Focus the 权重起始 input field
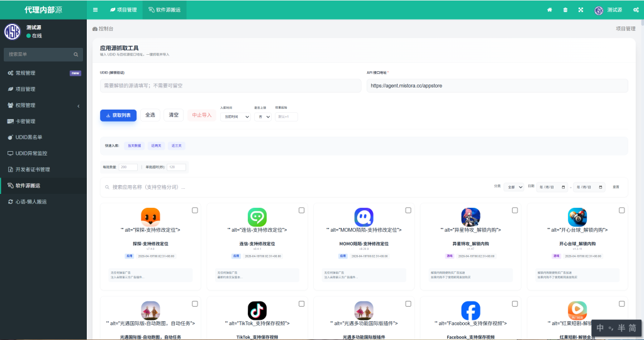 (x=286, y=116)
